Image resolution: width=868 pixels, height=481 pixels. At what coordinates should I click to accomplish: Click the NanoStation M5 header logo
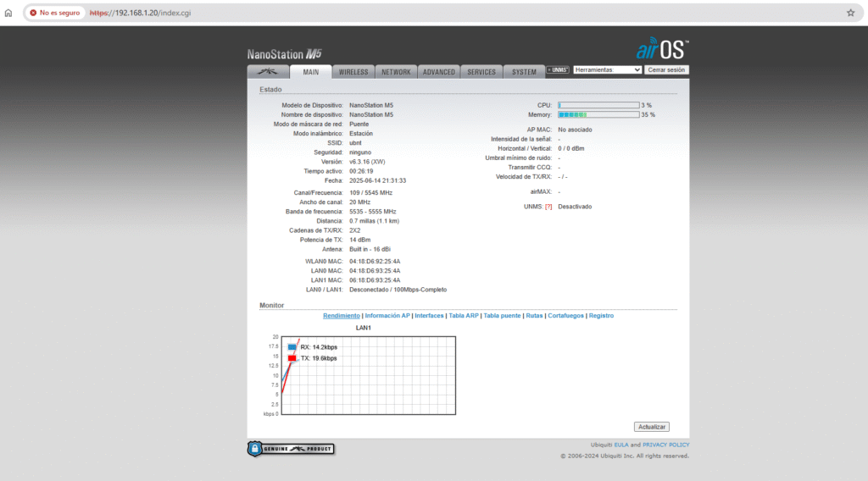click(x=285, y=53)
